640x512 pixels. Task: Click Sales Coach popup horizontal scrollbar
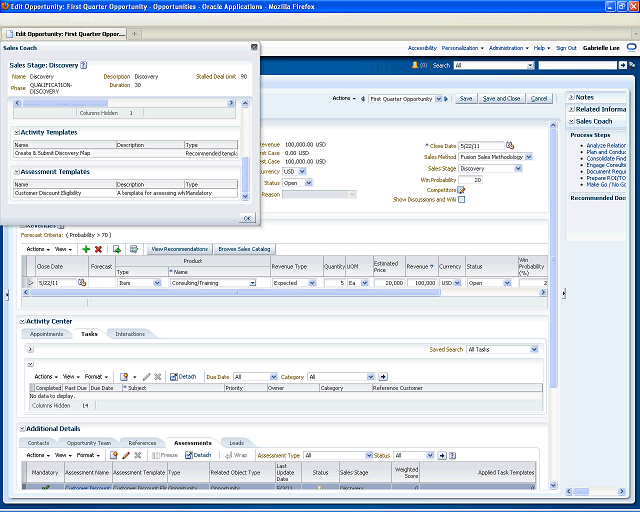click(x=65, y=103)
